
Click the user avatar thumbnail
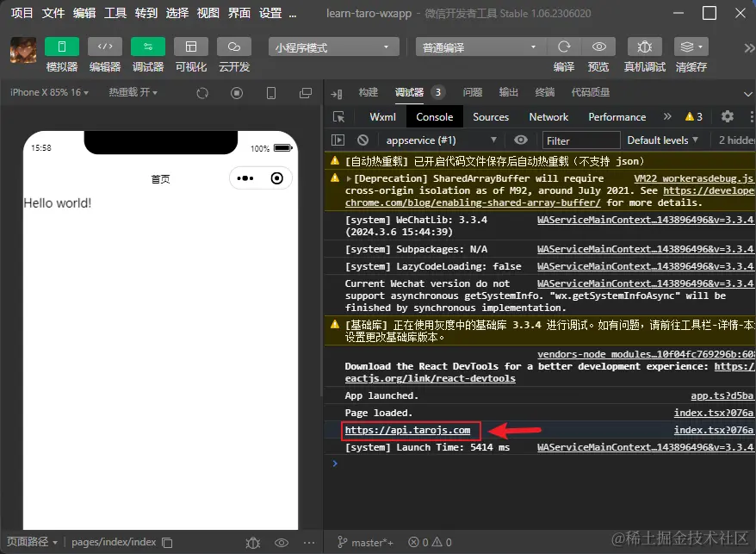[x=23, y=50]
